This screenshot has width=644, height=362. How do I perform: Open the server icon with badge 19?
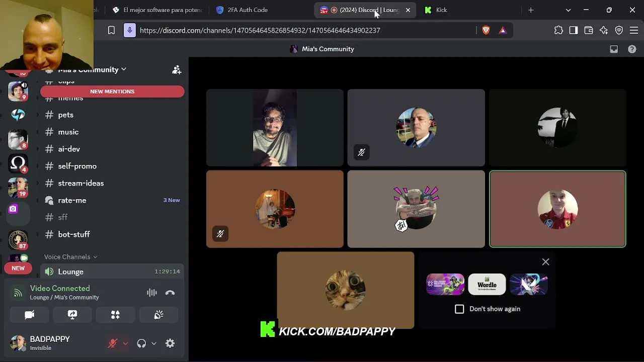tap(18, 187)
